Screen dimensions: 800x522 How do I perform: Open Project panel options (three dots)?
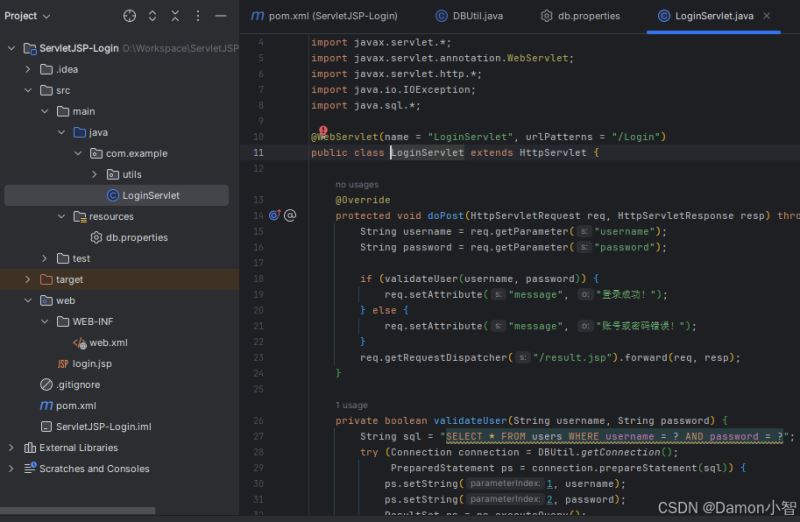[x=199, y=16]
